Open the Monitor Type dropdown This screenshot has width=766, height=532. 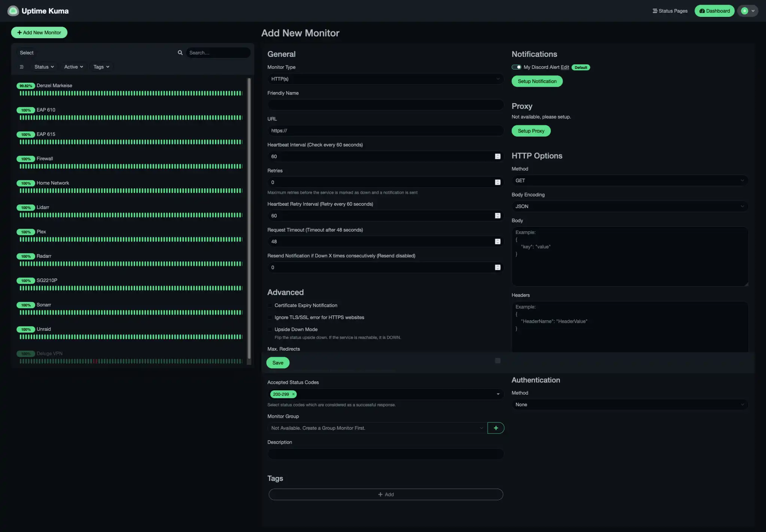click(385, 79)
